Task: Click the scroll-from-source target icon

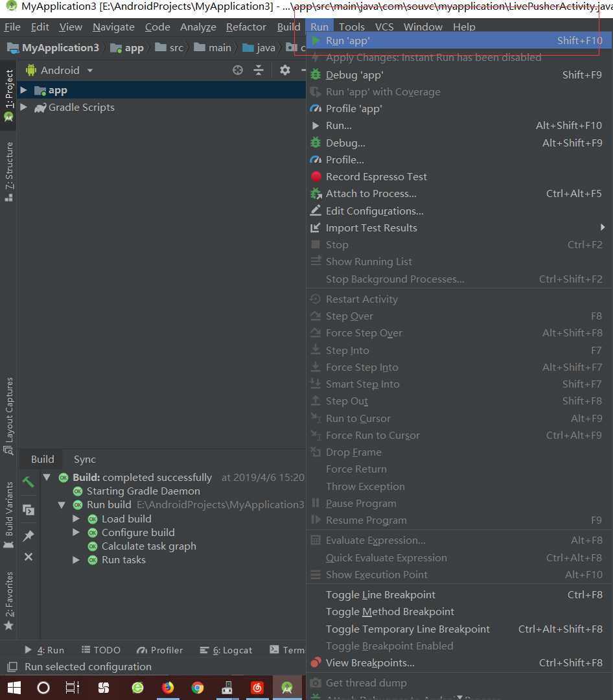Action: 238,70
